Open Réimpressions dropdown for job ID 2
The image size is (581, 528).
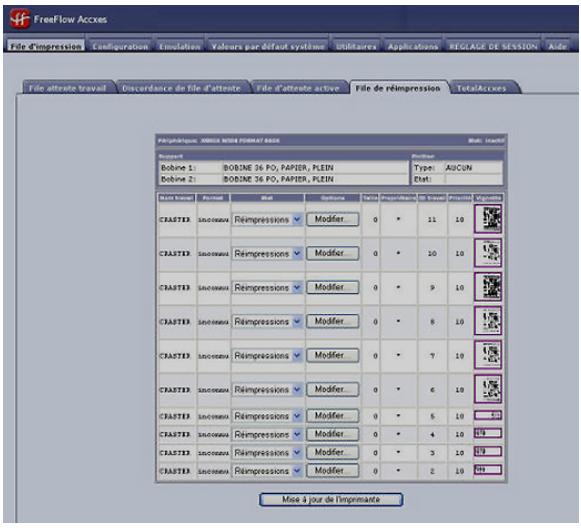[267, 471]
